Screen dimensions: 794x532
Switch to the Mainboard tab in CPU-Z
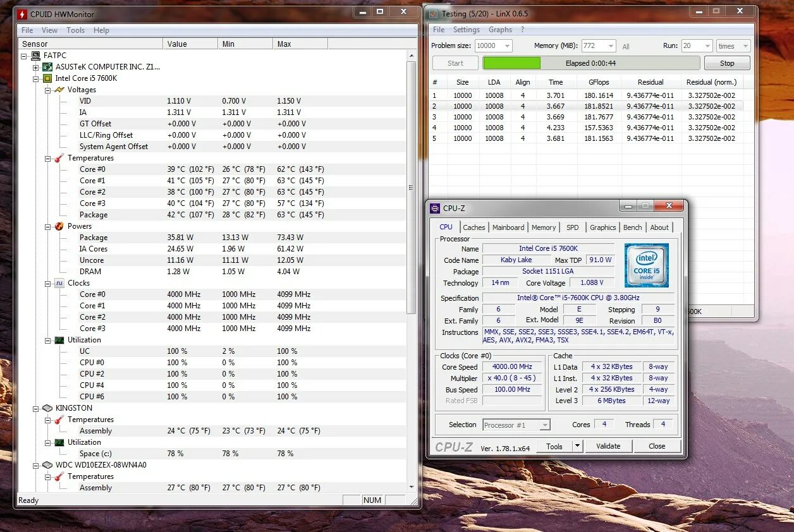[508, 227]
